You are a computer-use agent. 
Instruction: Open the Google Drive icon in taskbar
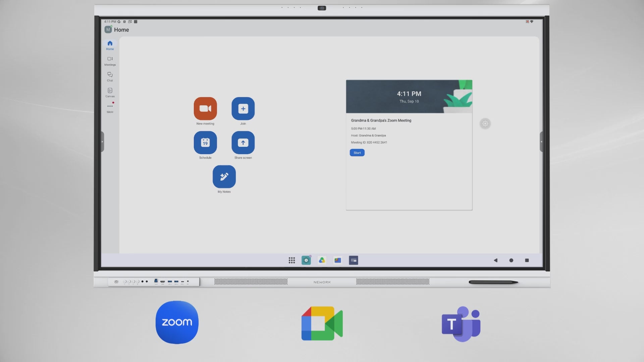tap(322, 260)
